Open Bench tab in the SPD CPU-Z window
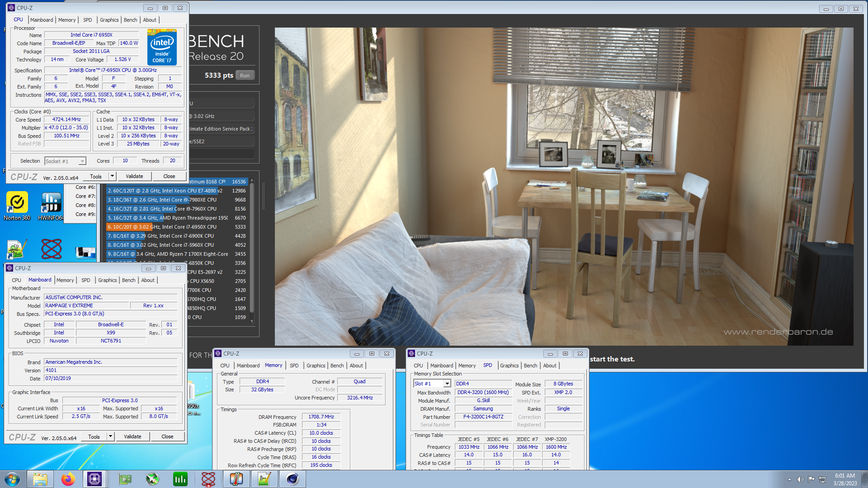 click(x=530, y=366)
